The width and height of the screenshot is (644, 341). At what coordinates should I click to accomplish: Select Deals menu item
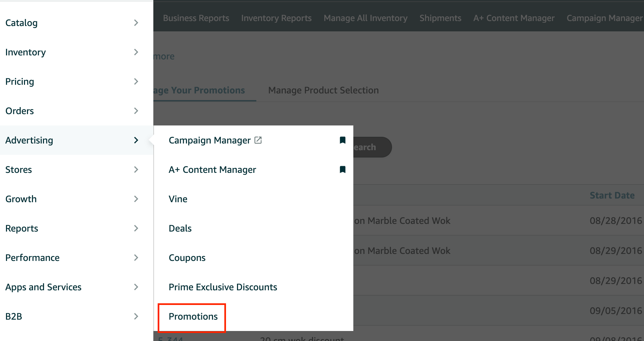(180, 228)
